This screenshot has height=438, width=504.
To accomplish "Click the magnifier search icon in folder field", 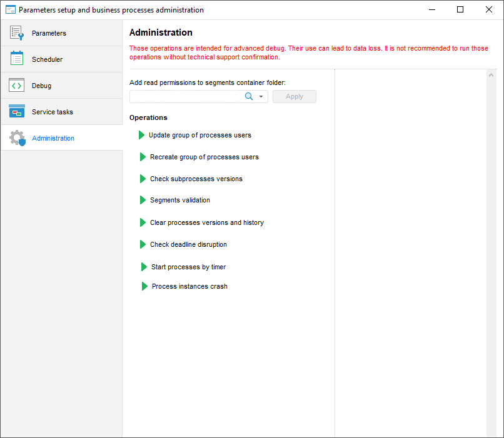I will click(249, 96).
